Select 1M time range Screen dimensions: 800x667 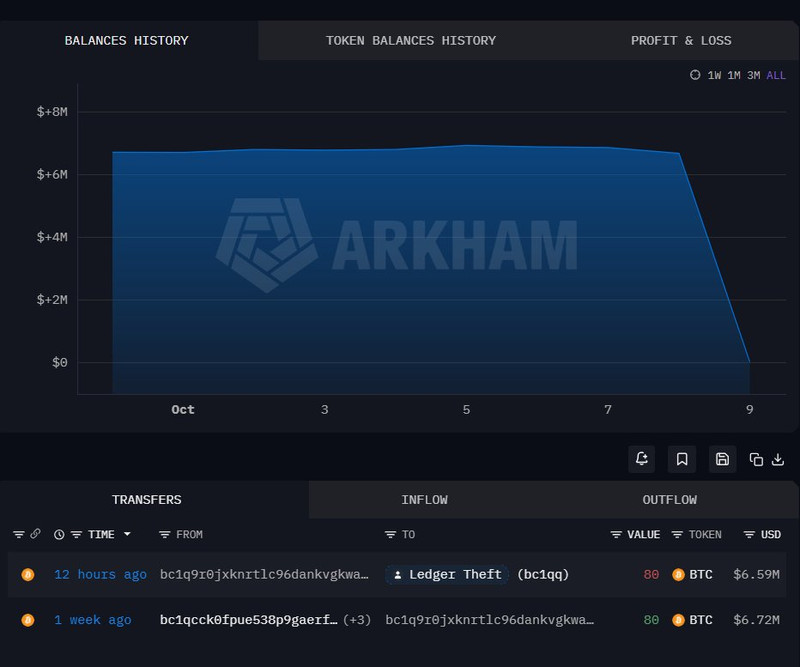click(x=734, y=76)
